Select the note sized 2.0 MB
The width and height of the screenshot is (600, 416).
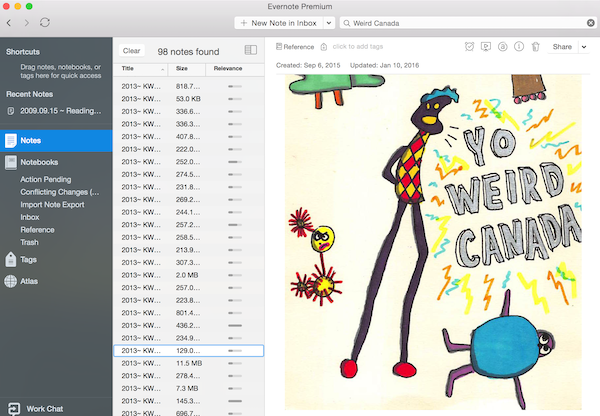pyautogui.click(x=189, y=275)
